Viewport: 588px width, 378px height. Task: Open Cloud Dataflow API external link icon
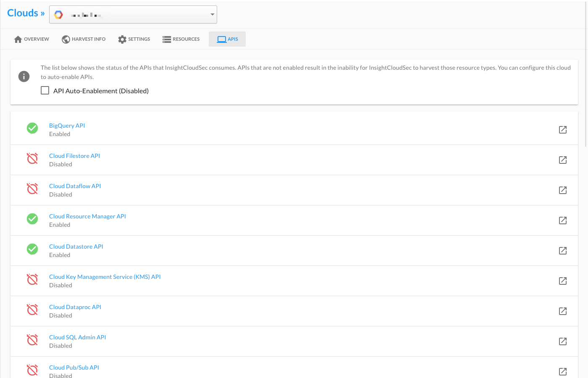[563, 190]
